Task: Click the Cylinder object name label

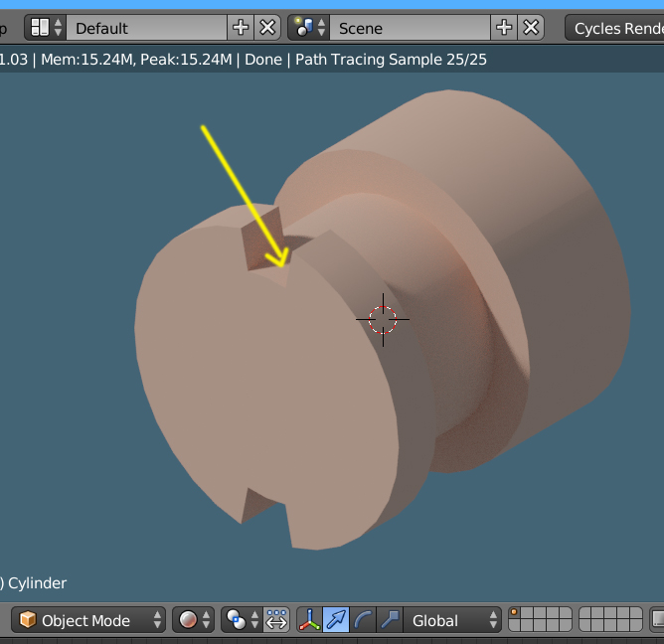Action: point(37,583)
